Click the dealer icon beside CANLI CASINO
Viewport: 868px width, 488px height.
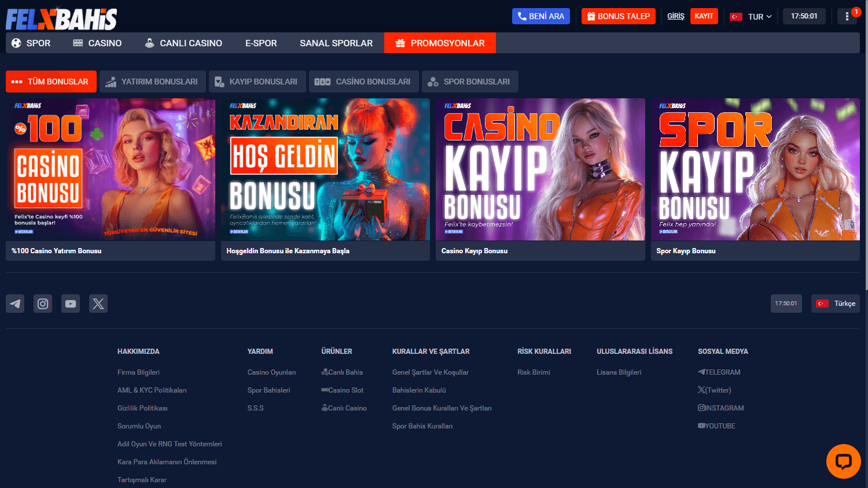149,43
